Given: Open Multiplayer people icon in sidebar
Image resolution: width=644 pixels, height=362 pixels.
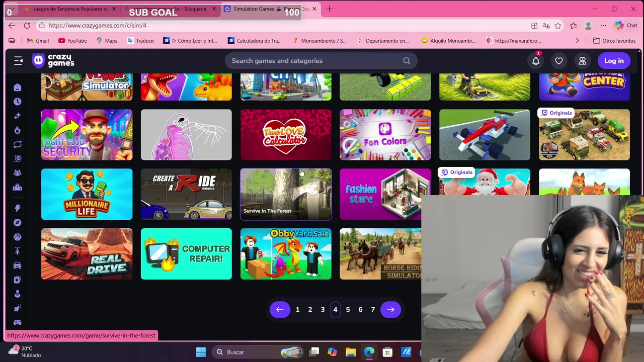Looking at the screenshot, I should pyautogui.click(x=18, y=172).
